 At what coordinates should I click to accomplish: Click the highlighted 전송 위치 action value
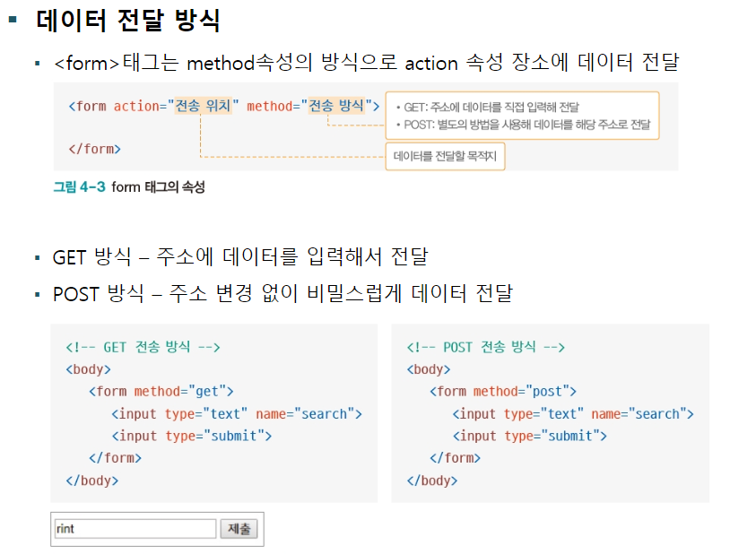click(203, 106)
